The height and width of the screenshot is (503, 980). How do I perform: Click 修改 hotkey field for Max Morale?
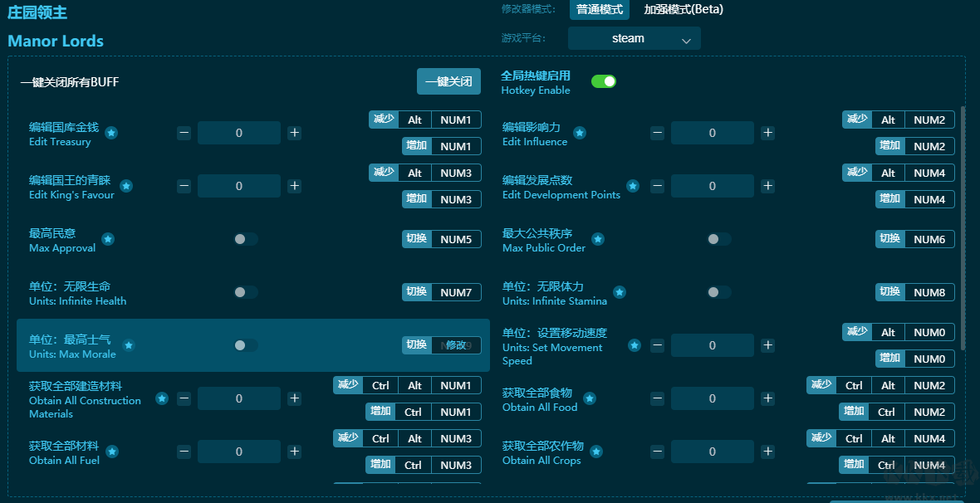point(456,345)
